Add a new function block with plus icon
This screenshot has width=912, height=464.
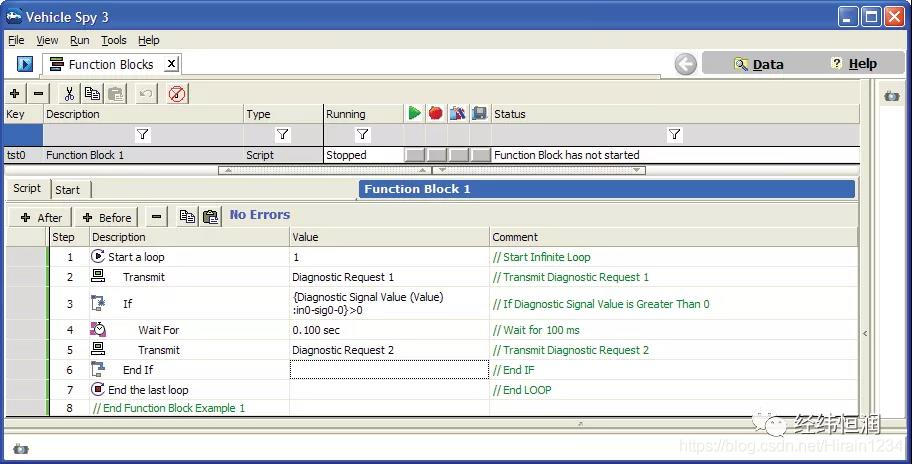[15, 93]
